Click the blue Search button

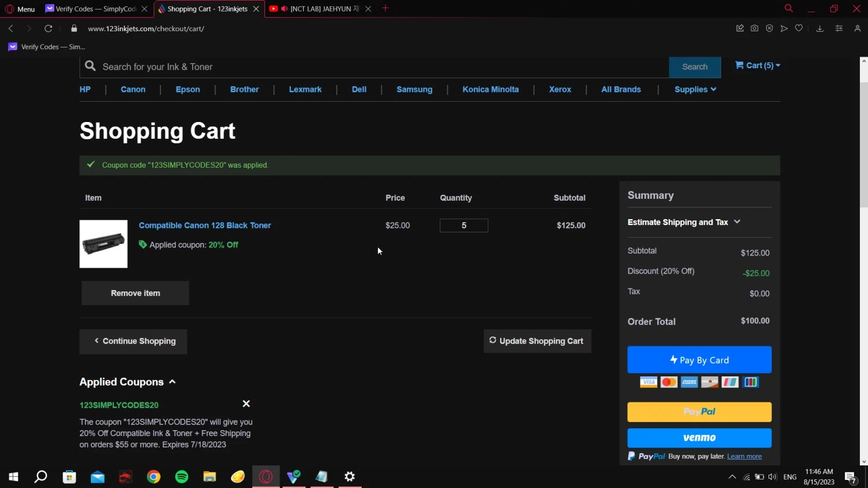click(695, 67)
